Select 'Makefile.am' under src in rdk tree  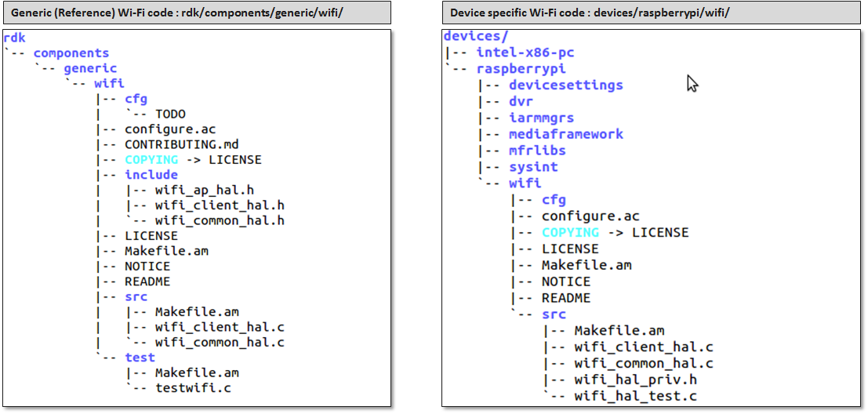197,312
